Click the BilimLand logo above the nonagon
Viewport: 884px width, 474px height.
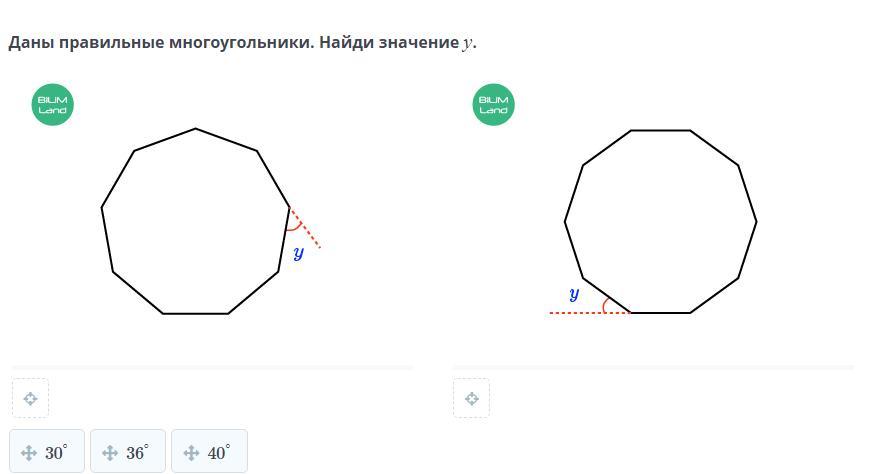click(52, 105)
